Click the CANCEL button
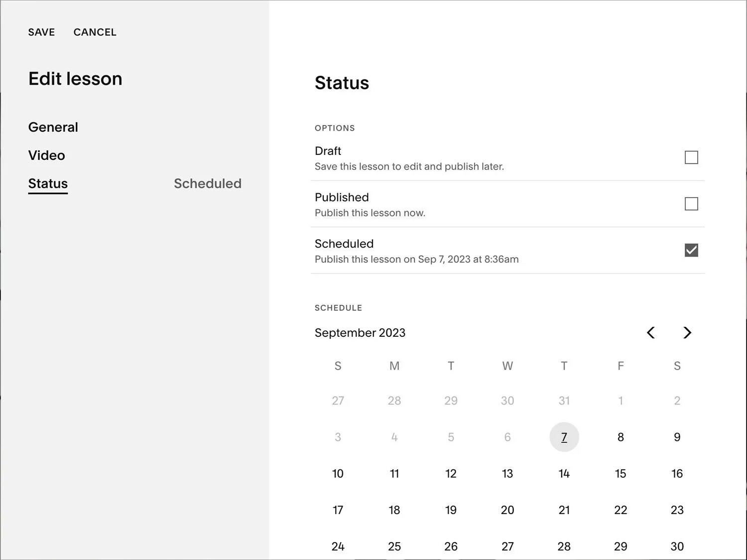This screenshot has height=560, width=747. tap(95, 32)
